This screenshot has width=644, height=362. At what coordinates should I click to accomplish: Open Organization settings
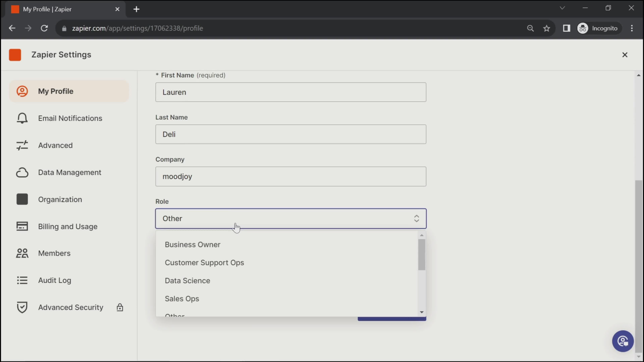(69, 199)
